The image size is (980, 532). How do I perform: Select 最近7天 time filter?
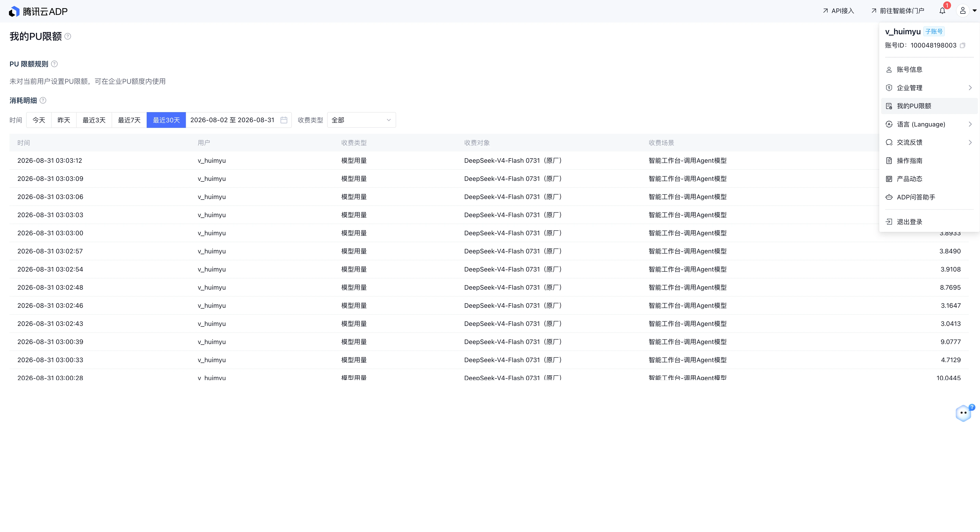(129, 120)
